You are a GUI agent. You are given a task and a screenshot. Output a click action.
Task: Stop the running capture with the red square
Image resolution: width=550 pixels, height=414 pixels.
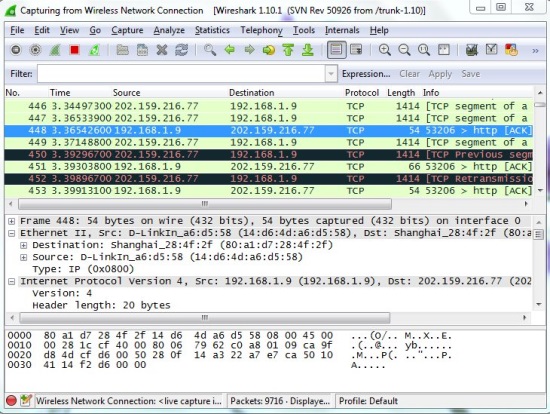(x=74, y=50)
